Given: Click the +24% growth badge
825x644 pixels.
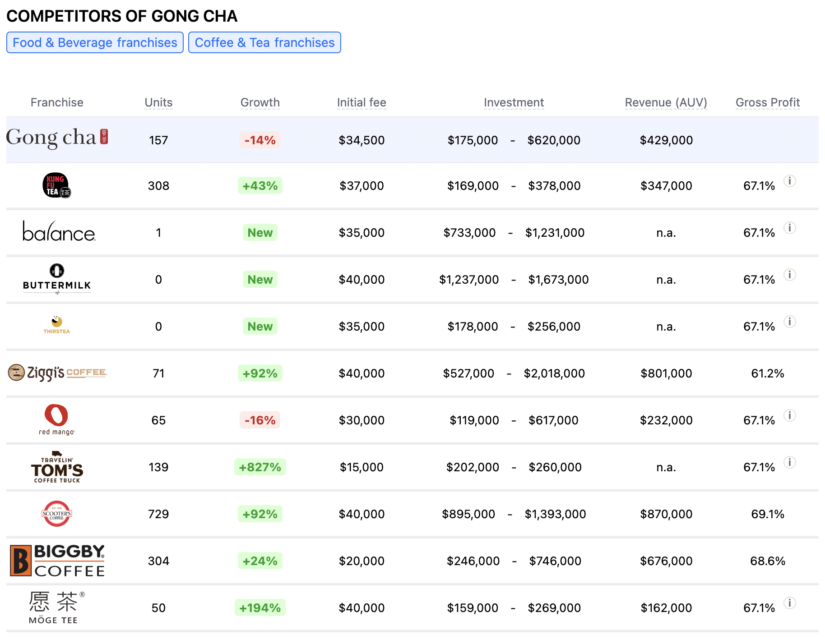Looking at the screenshot, I should click(x=260, y=561).
